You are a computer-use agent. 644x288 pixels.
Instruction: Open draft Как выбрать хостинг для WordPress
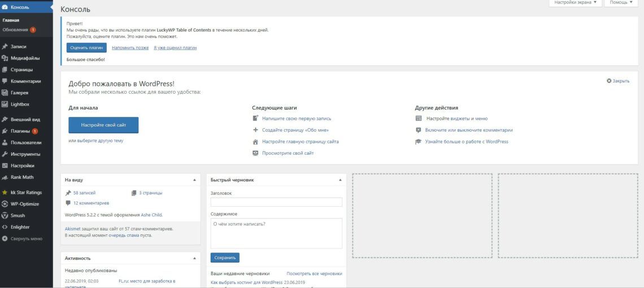[x=246, y=283]
